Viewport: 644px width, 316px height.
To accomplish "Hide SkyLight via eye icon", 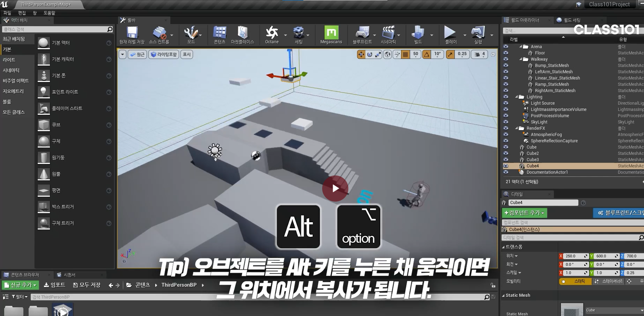I will (506, 122).
